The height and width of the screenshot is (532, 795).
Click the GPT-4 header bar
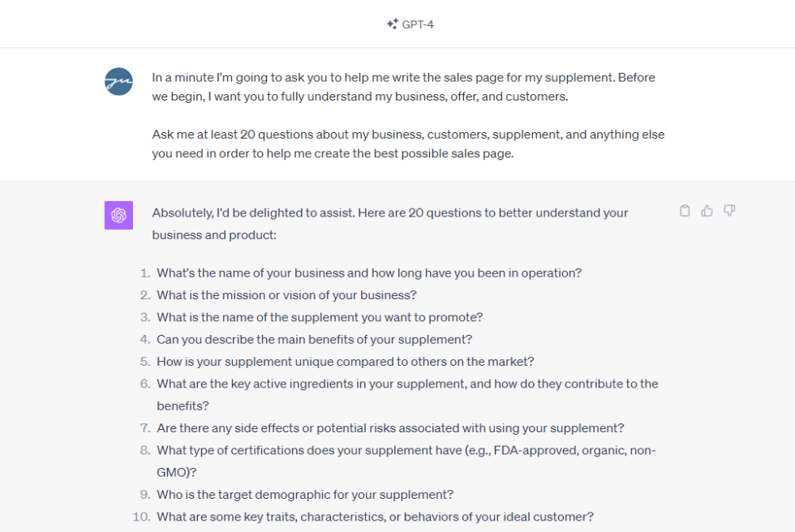click(397, 24)
